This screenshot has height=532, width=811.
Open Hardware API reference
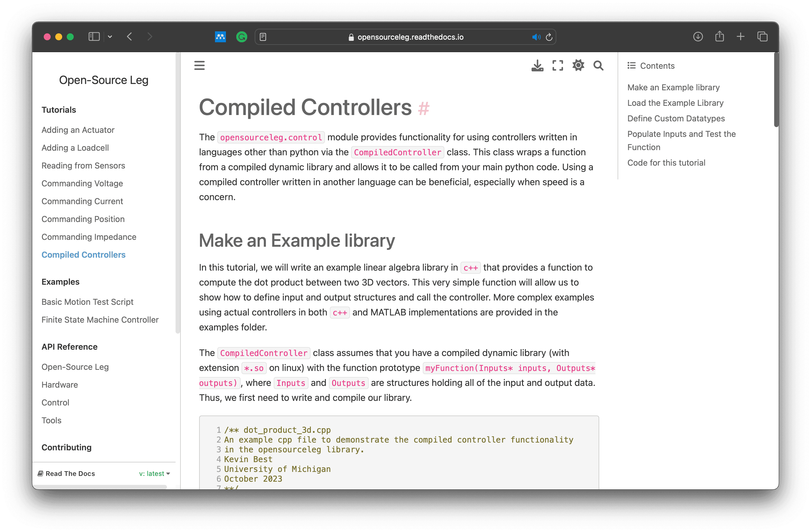[x=60, y=384]
